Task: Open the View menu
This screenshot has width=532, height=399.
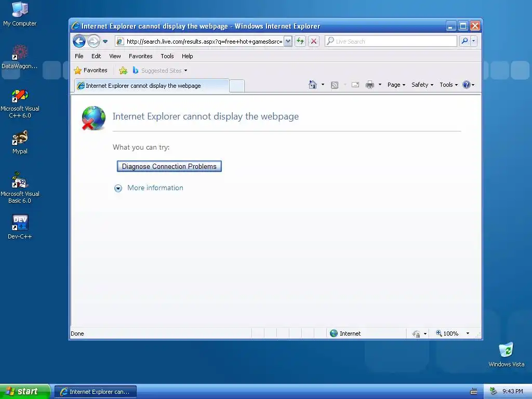Action: [115, 56]
